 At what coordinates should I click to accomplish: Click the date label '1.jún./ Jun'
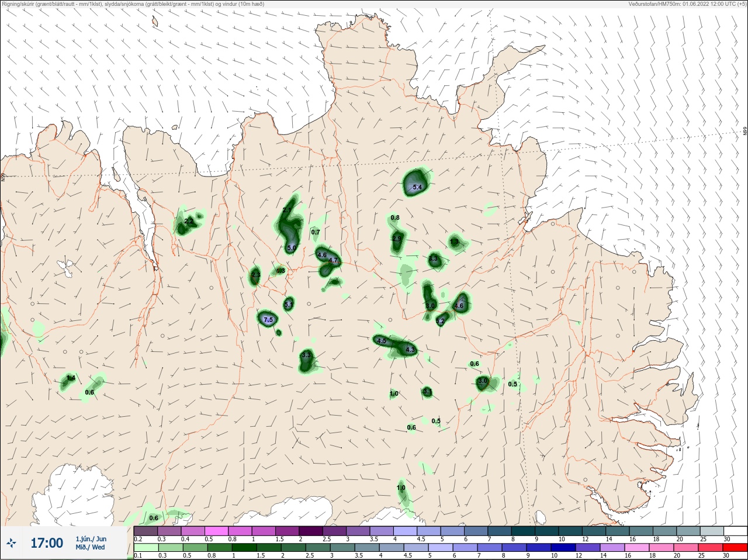[x=91, y=539]
